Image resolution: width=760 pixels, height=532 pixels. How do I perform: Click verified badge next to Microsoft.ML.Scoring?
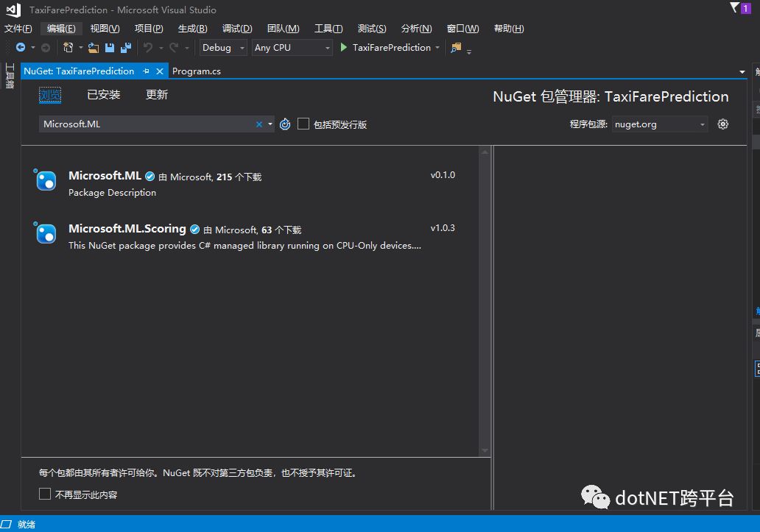pyautogui.click(x=195, y=230)
